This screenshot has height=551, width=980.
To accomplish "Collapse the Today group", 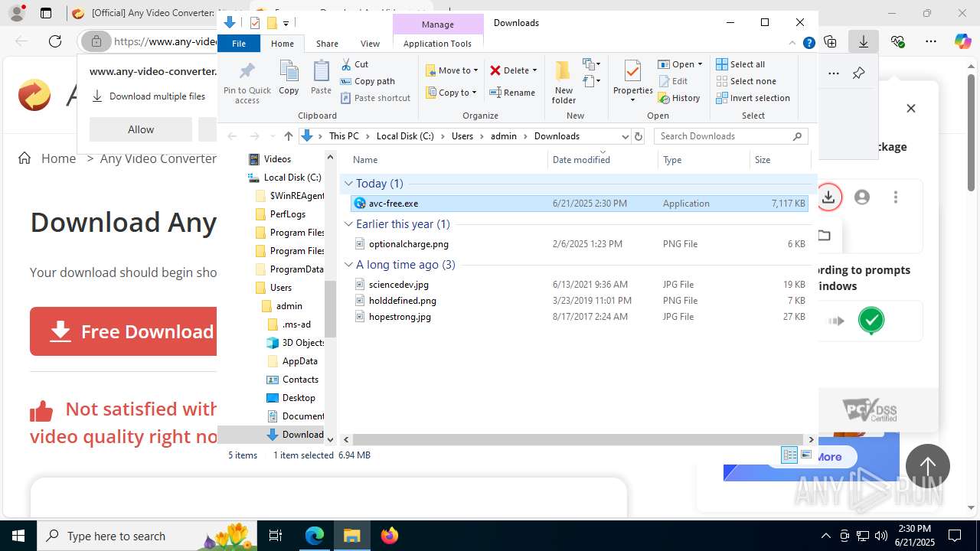I will pos(348,184).
